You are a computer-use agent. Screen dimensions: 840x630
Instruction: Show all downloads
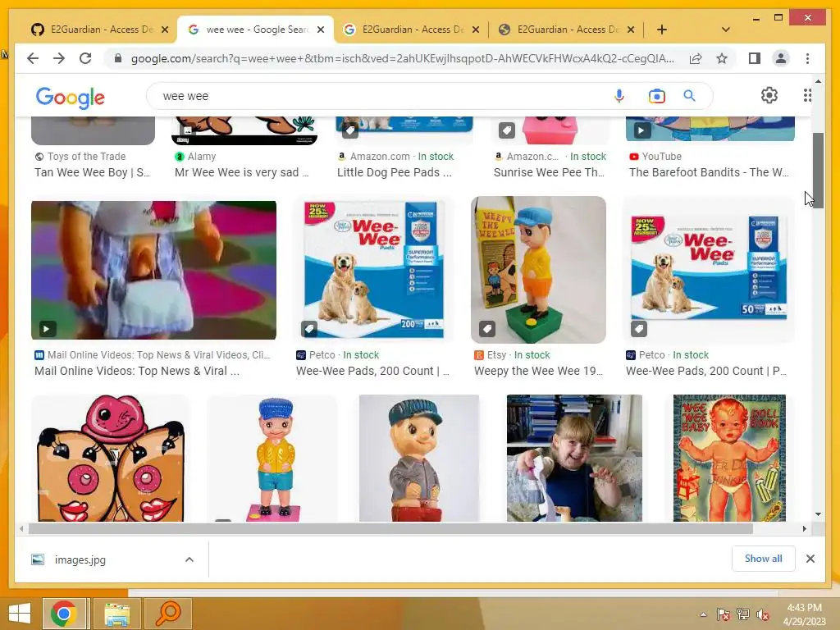(764, 559)
